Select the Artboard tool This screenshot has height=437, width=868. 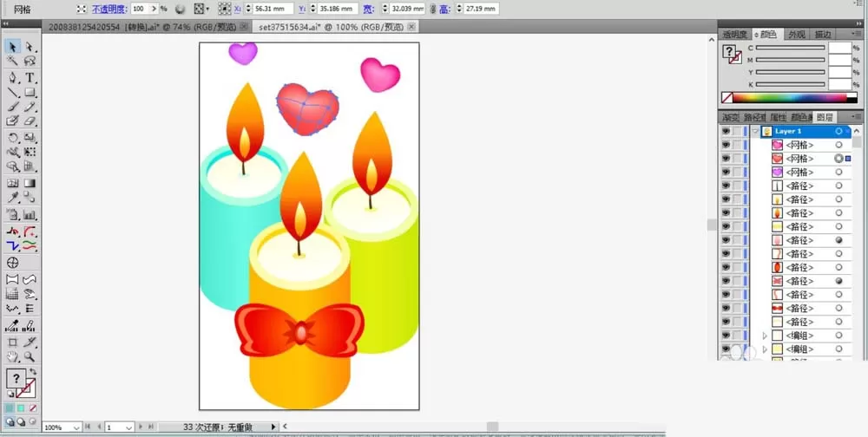(x=13, y=342)
